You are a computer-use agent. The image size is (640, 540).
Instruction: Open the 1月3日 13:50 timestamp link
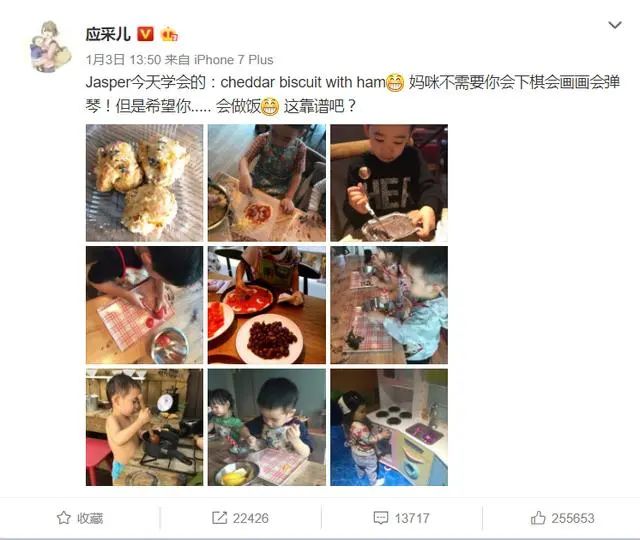click(x=123, y=60)
